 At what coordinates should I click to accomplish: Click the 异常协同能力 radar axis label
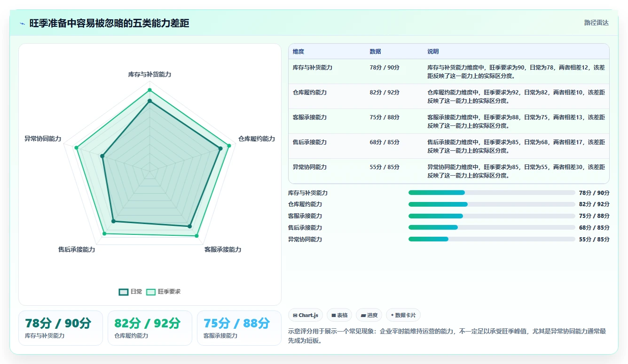click(43, 139)
